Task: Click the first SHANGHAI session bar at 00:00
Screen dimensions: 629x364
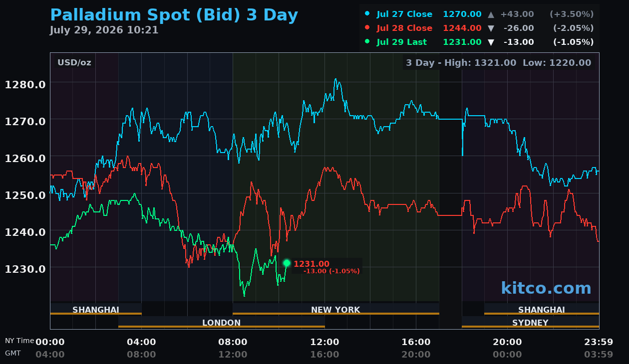Action: (96, 309)
